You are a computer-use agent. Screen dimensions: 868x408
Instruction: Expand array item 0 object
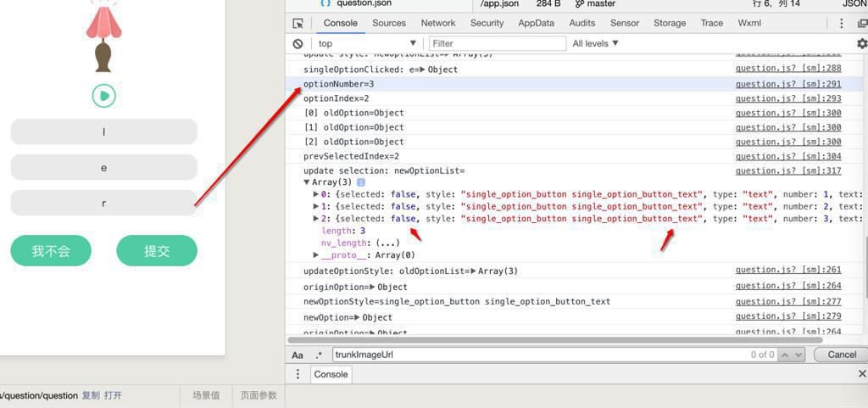click(316, 194)
